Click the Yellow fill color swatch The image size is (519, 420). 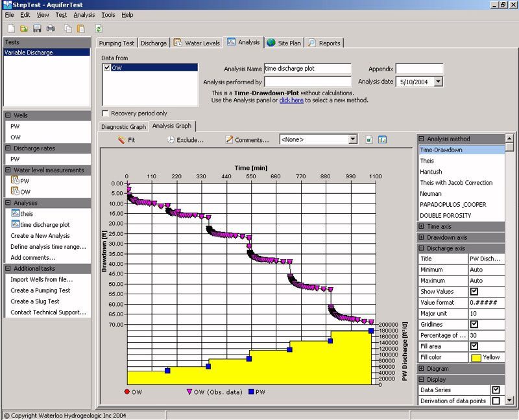(x=476, y=358)
